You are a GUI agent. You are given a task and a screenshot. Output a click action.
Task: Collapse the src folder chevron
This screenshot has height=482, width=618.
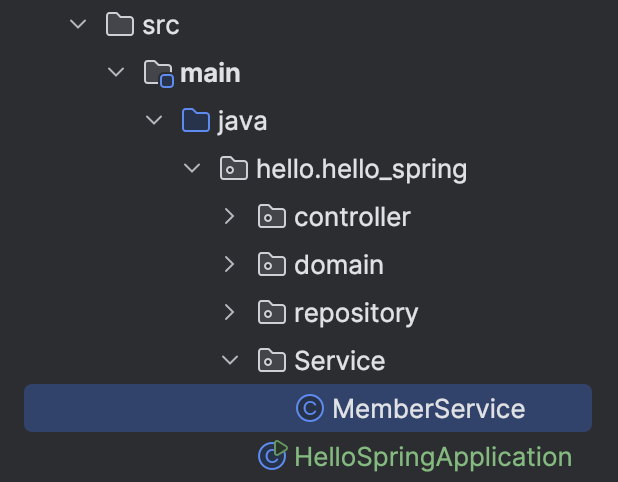pos(78,24)
